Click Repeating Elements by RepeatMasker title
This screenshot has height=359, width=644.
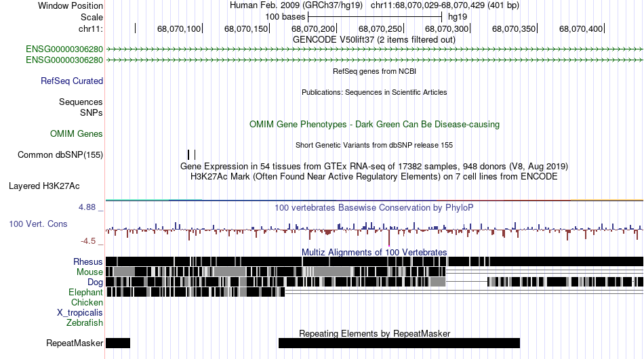click(374, 333)
